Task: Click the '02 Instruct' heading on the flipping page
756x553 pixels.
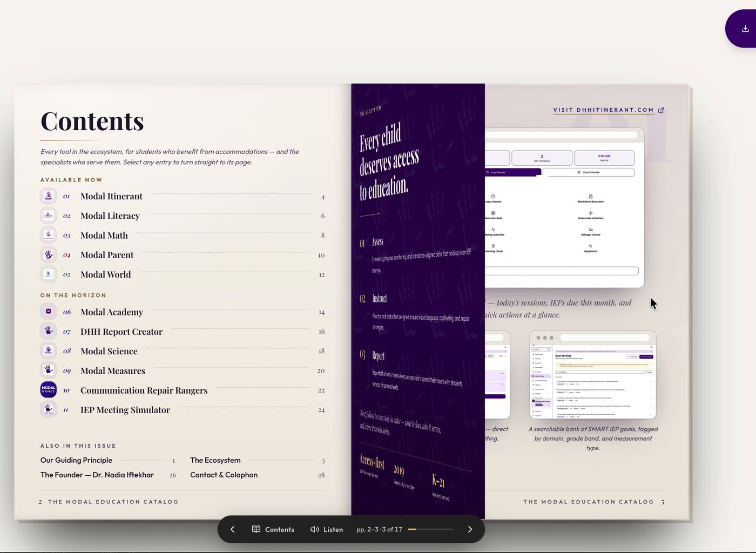Action: tap(373, 298)
